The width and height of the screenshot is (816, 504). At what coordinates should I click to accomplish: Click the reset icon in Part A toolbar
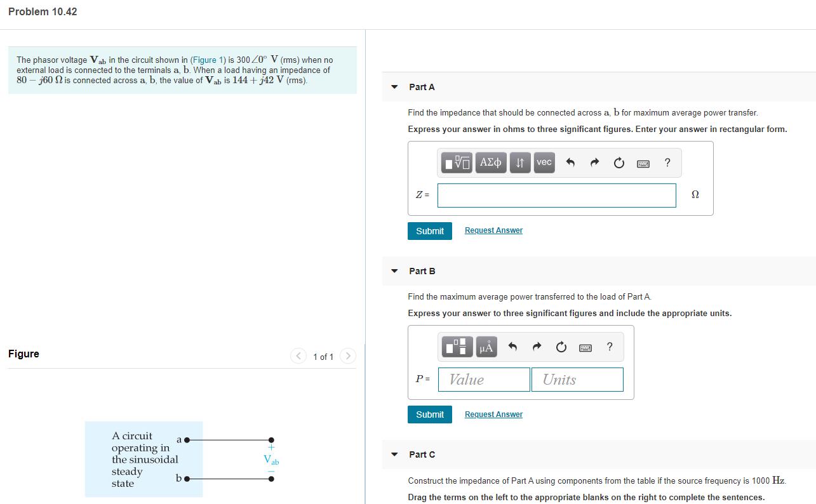(x=619, y=162)
